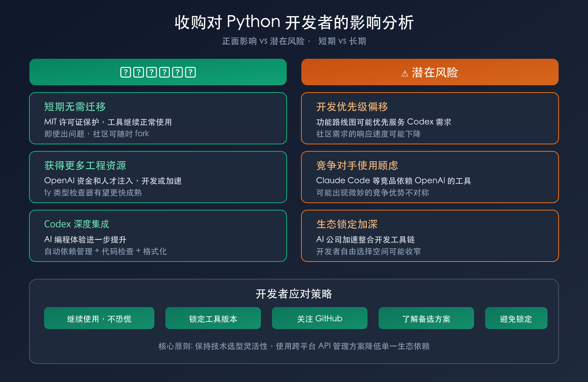
Task: Select the 获得更多工程资源 card
Action: point(158,177)
